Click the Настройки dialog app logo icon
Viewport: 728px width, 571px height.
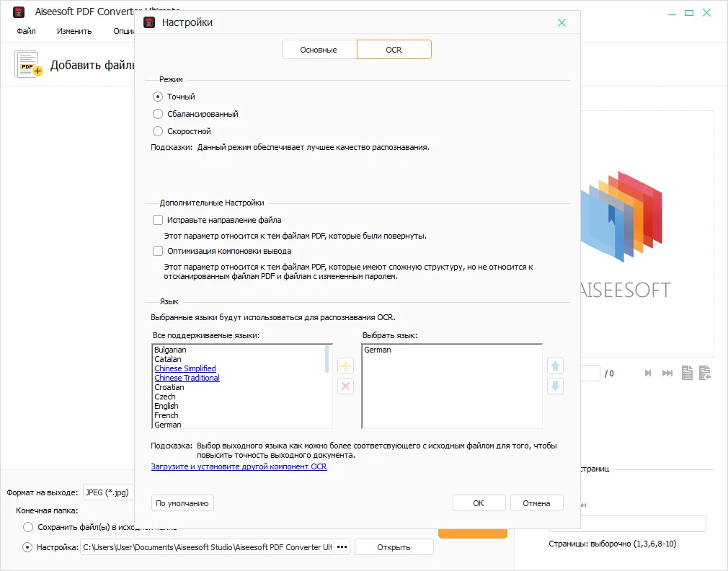149,22
